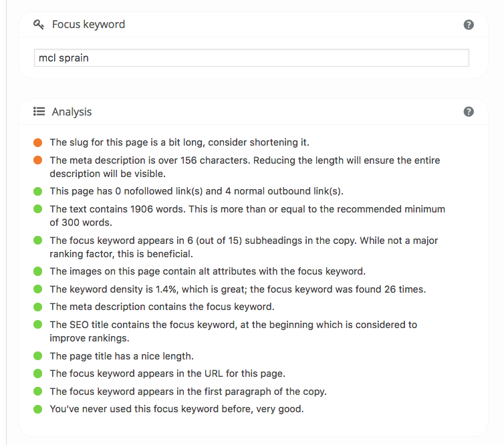Viewport: 504px width, 445px height.
Task: Click the green bullet for 1906 words result
Action: (37, 210)
